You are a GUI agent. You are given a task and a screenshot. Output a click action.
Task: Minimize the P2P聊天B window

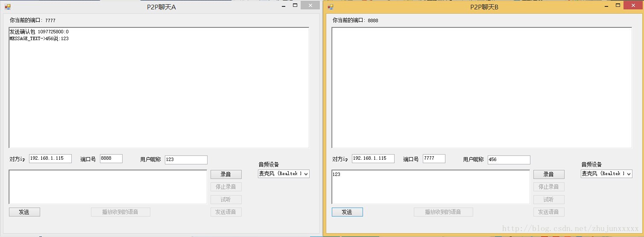point(606,6)
